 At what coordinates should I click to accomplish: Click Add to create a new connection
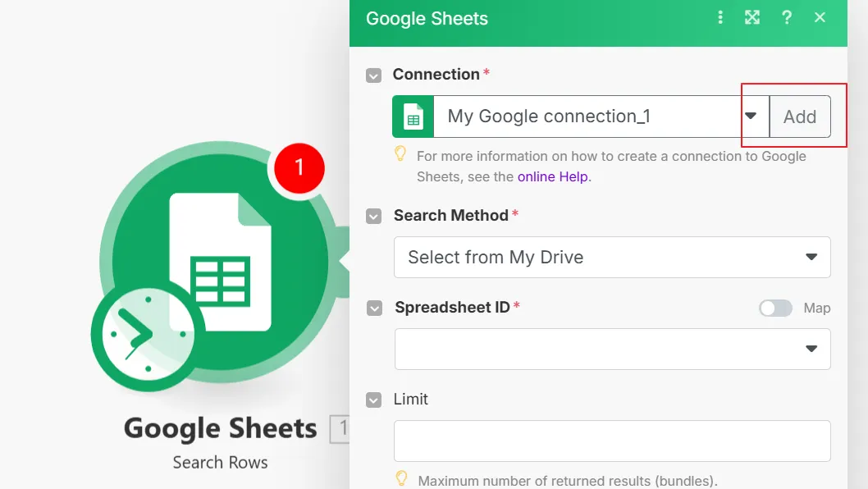click(800, 117)
